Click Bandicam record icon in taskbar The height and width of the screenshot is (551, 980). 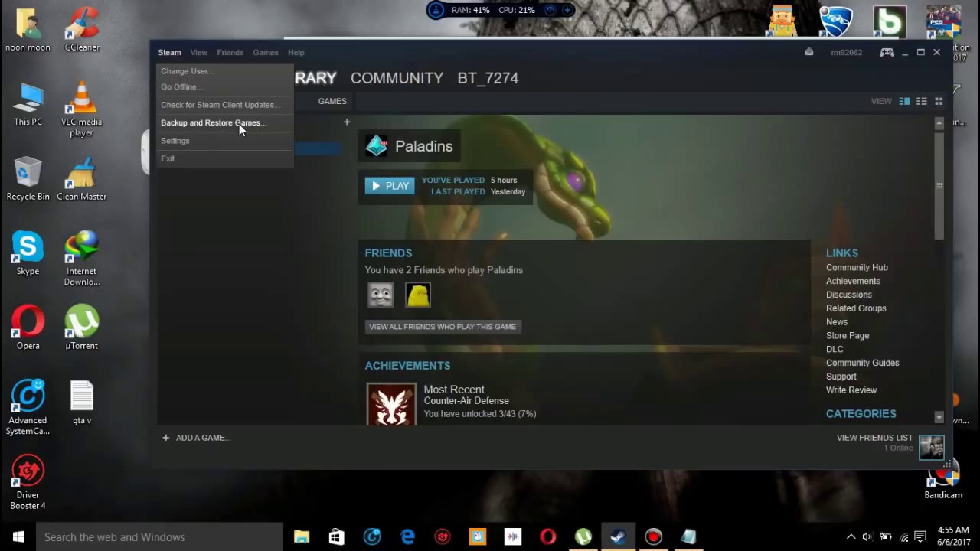653,536
